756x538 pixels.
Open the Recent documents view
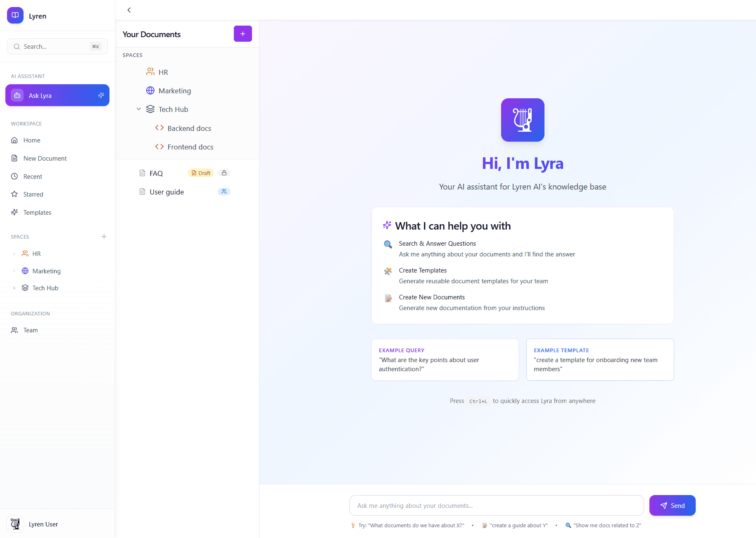click(32, 176)
